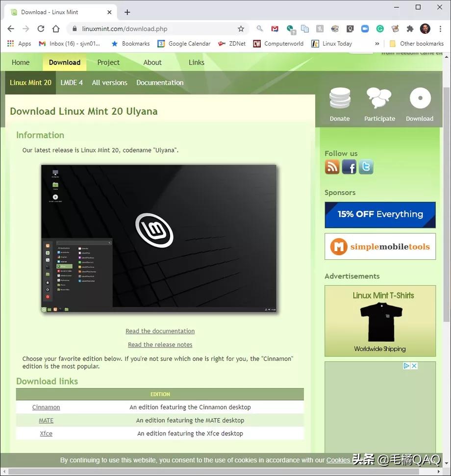Switch to the LMDE 4 tab
451x476 pixels.
click(72, 82)
